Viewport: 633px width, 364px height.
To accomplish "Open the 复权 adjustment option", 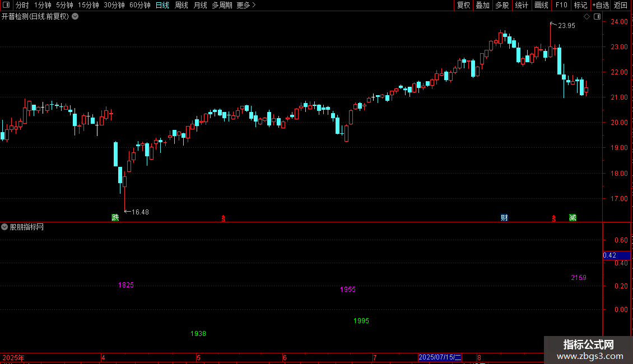I will (x=463, y=5).
